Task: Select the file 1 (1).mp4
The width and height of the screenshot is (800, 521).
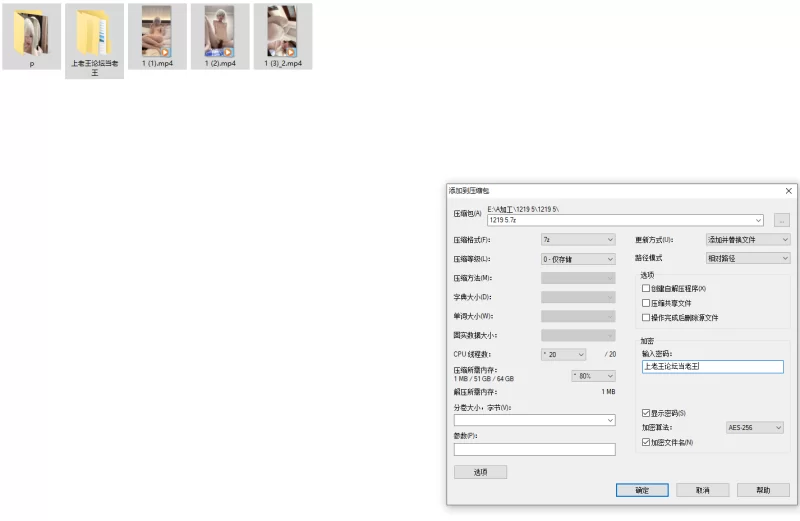Action: click(157, 37)
